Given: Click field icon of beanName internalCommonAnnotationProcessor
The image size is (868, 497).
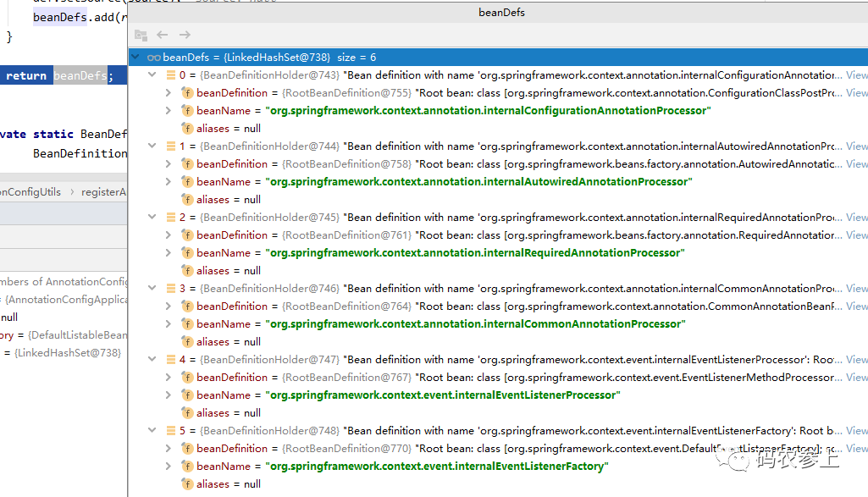Looking at the screenshot, I should (x=187, y=323).
